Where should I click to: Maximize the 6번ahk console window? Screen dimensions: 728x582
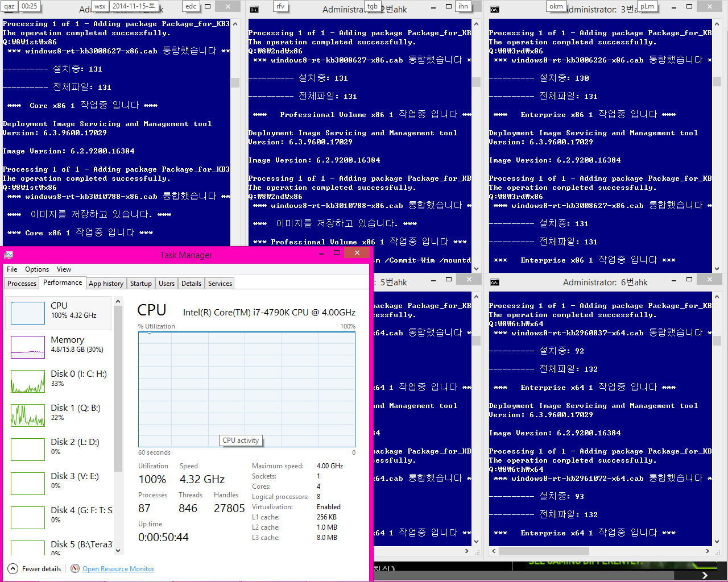689,279
